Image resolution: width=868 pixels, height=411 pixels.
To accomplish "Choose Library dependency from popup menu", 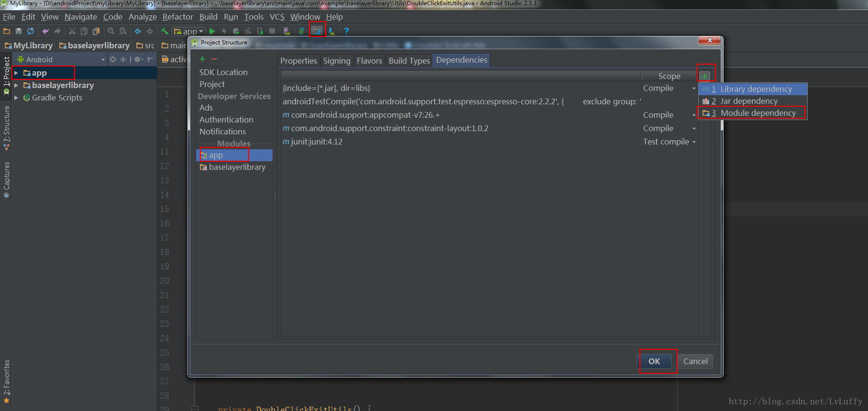I will tap(753, 89).
